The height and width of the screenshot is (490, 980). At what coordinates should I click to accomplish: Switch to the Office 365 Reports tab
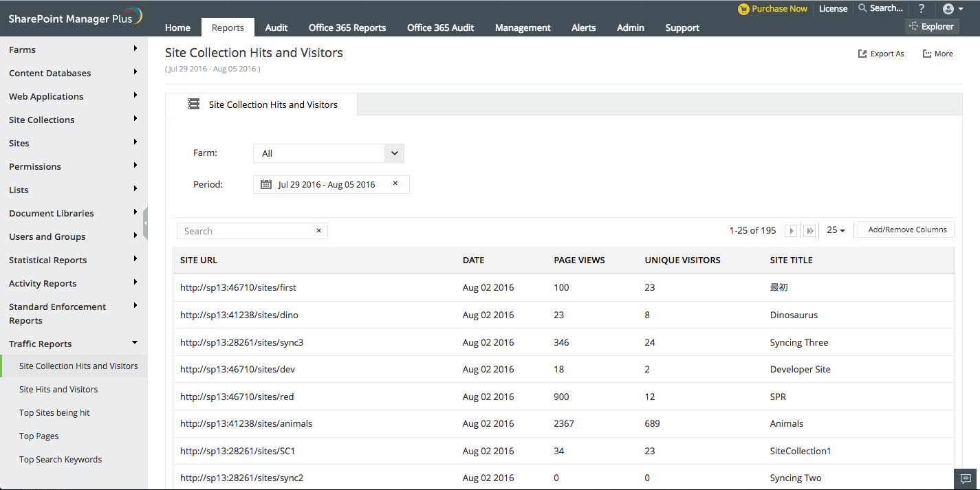coord(347,27)
